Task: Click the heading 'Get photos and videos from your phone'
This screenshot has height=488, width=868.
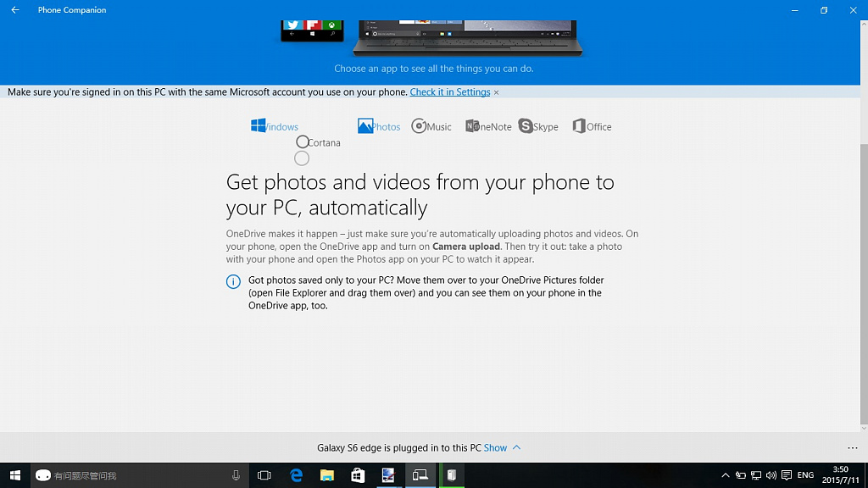Action: (x=420, y=195)
